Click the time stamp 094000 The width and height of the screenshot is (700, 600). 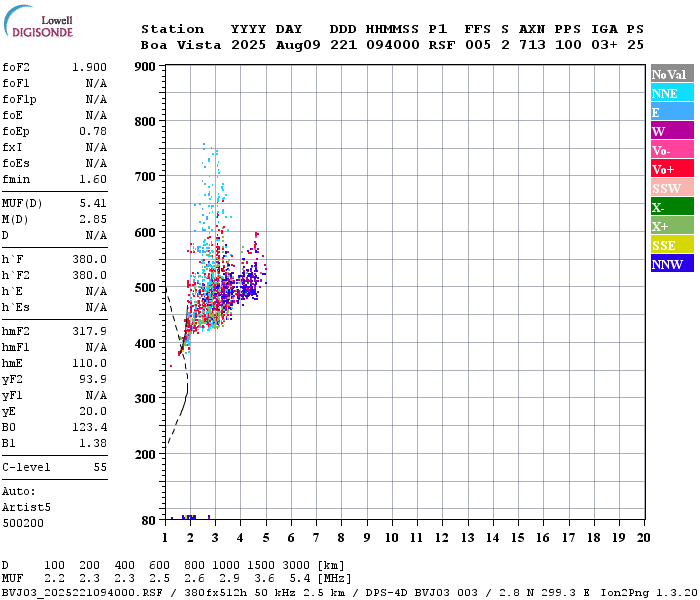(x=392, y=46)
